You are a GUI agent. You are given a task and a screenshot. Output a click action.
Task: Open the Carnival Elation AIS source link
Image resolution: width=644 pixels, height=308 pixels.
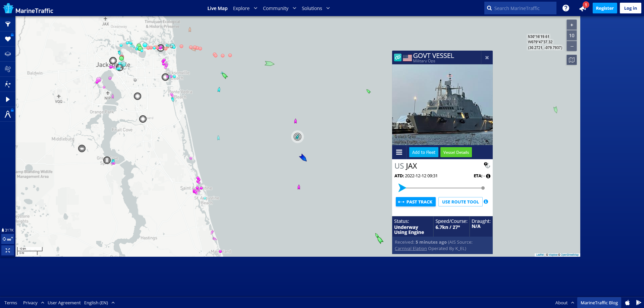click(411, 248)
